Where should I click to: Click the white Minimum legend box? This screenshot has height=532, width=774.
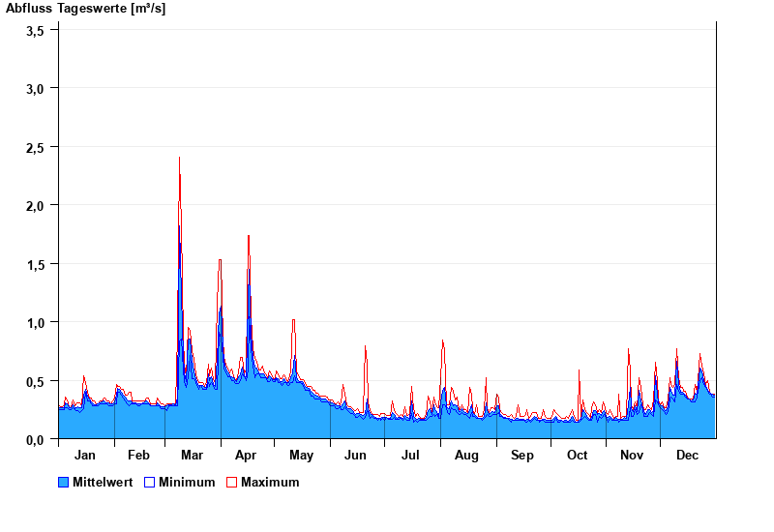point(150,482)
